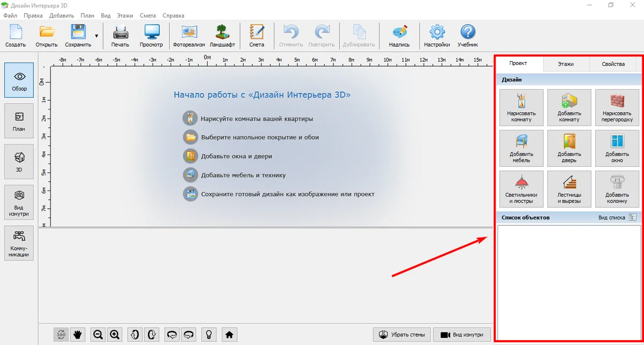Image resolution: width=644 pixels, height=345 pixels.
Task: Open the Смета estimate
Action: [x=257, y=36]
